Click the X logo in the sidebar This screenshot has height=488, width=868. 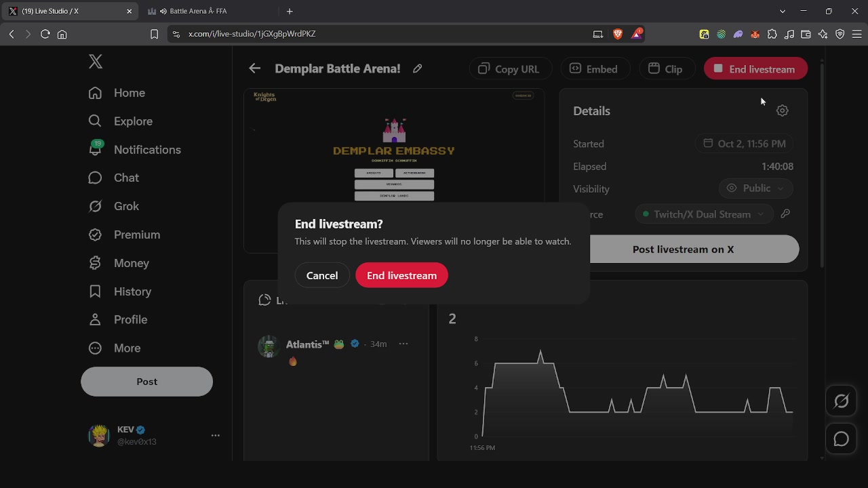(96, 62)
